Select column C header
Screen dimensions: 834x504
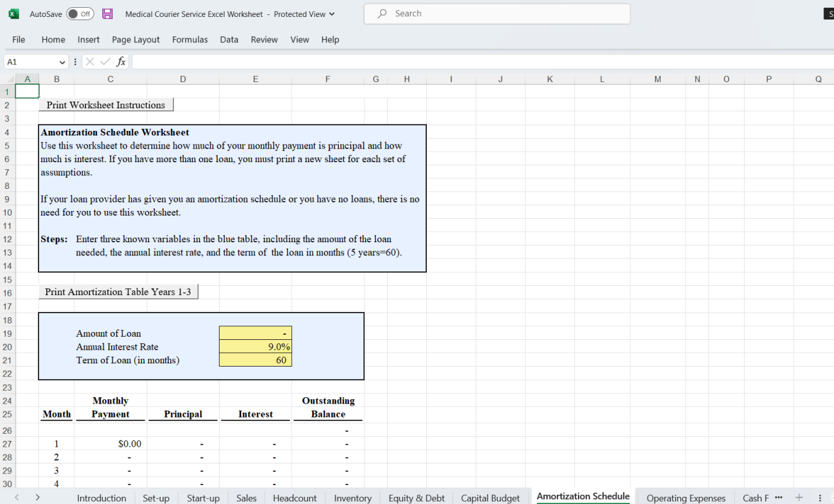[x=110, y=79]
